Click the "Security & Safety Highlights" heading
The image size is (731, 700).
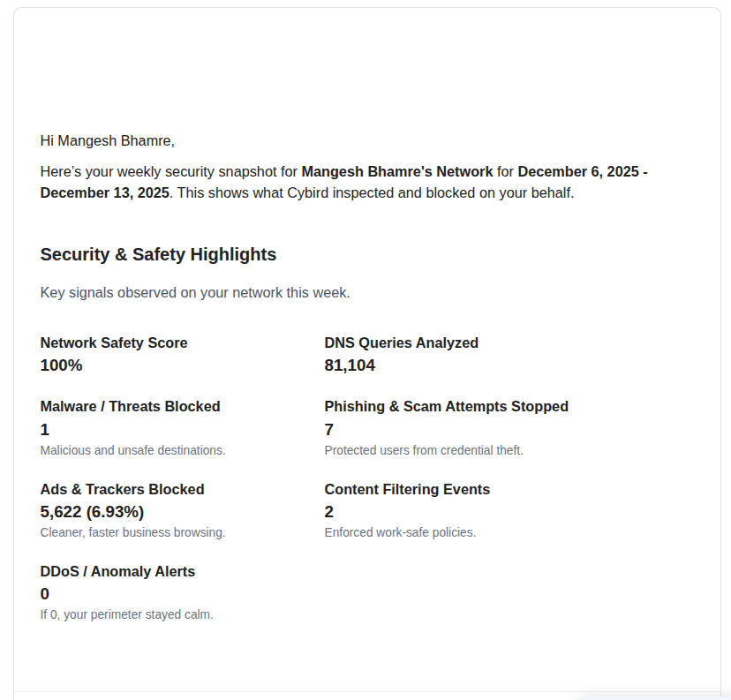point(158,255)
